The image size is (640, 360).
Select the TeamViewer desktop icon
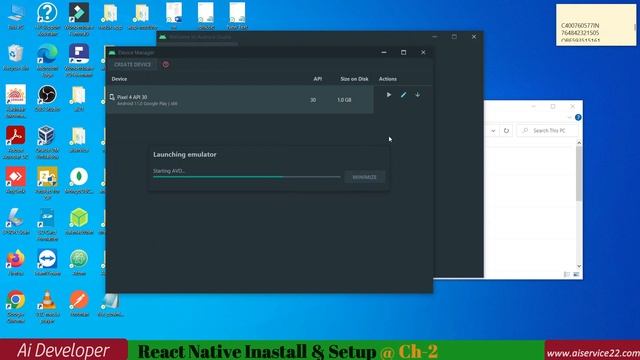coord(47,262)
